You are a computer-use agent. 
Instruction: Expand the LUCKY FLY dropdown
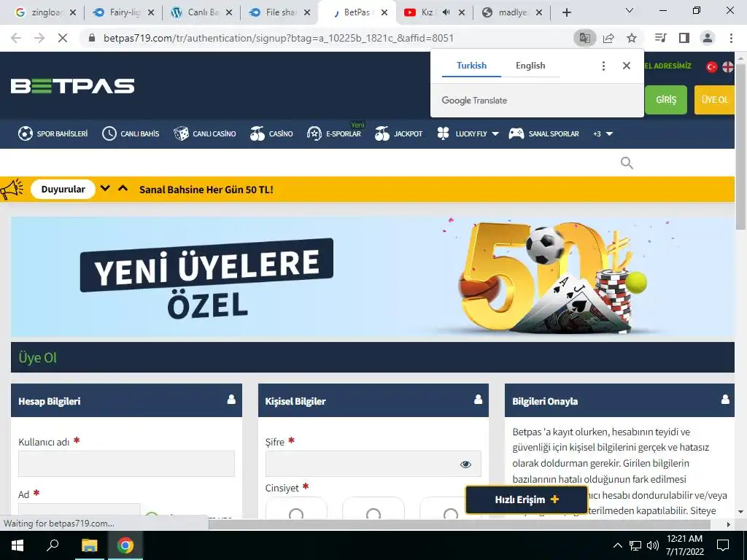(x=495, y=134)
